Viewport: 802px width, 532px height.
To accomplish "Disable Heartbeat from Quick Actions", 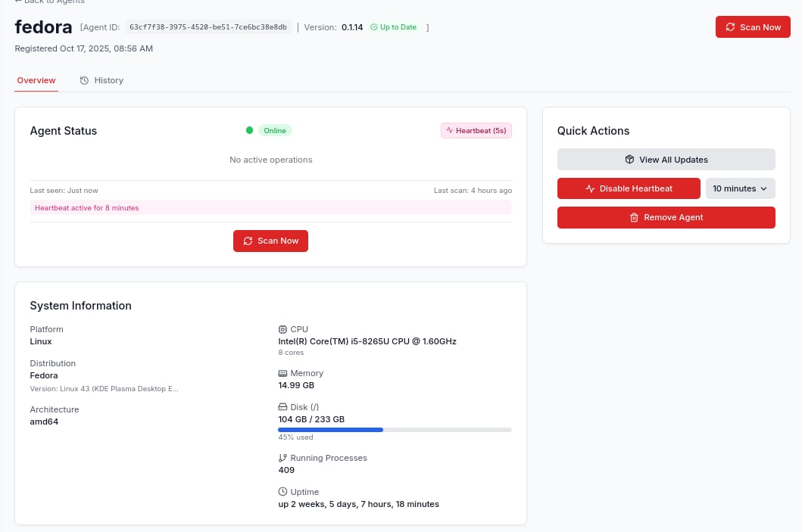I will click(629, 188).
